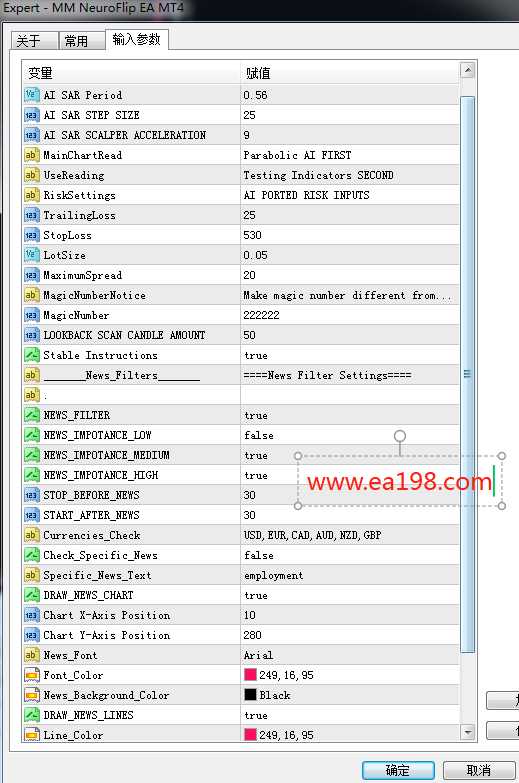Click the Line_Color pink swatch
Image resolution: width=519 pixels, height=783 pixels.
pyautogui.click(x=250, y=735)
